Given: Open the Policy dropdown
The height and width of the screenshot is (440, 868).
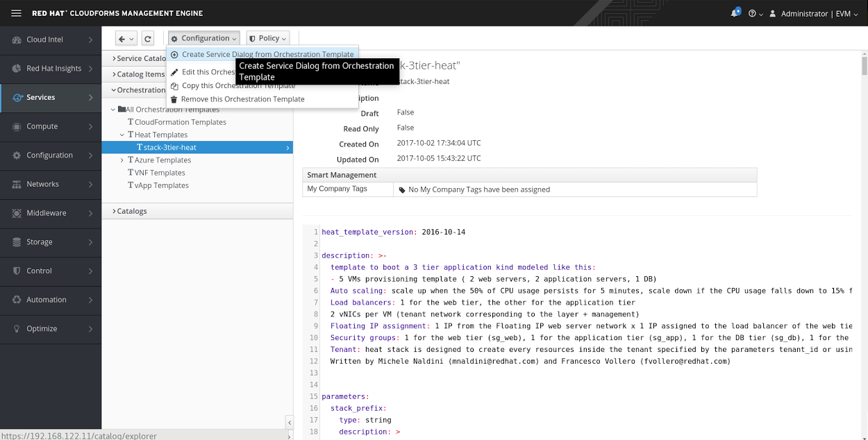Looking at the screenshot, I should coord(268,39).
